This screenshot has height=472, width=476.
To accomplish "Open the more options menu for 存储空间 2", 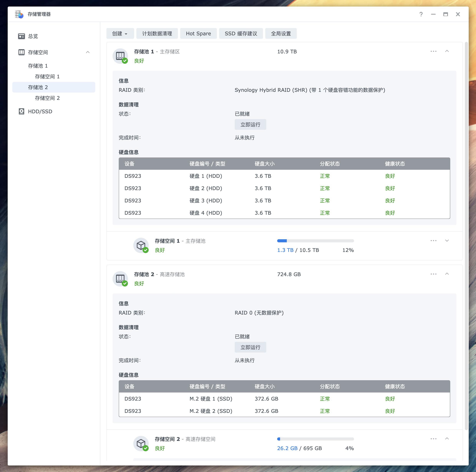I will (433, 439).
